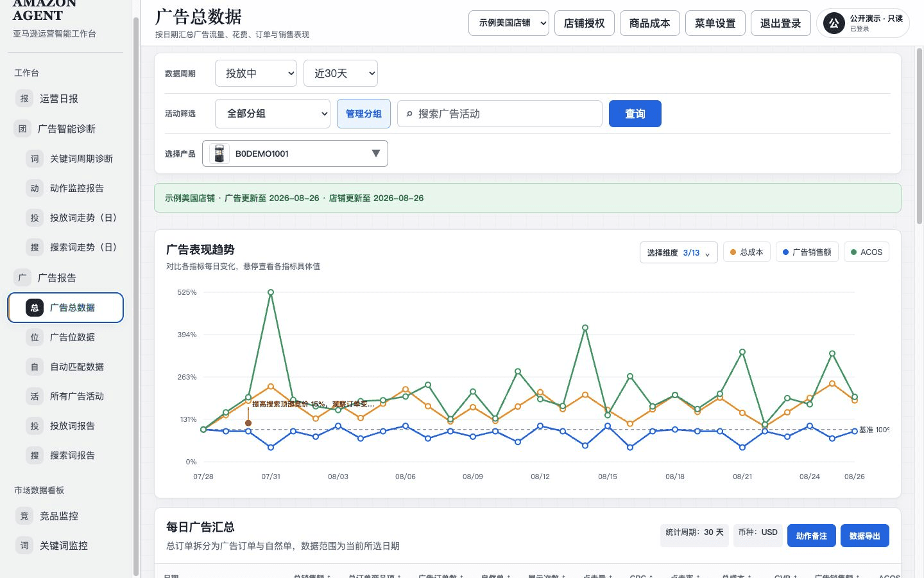Click the blue 查询 button
Image resolution: width=924 pixels, height=578 pixels.
635,114
